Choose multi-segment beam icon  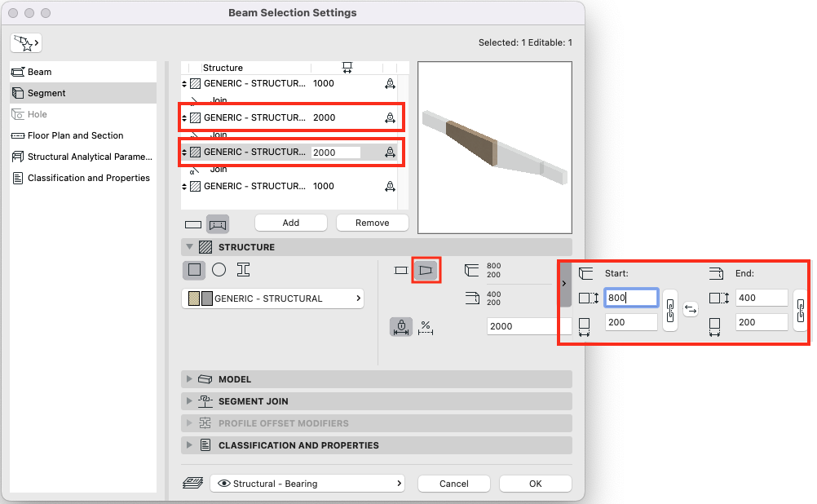pyautogui.click(x=217, y=224)
